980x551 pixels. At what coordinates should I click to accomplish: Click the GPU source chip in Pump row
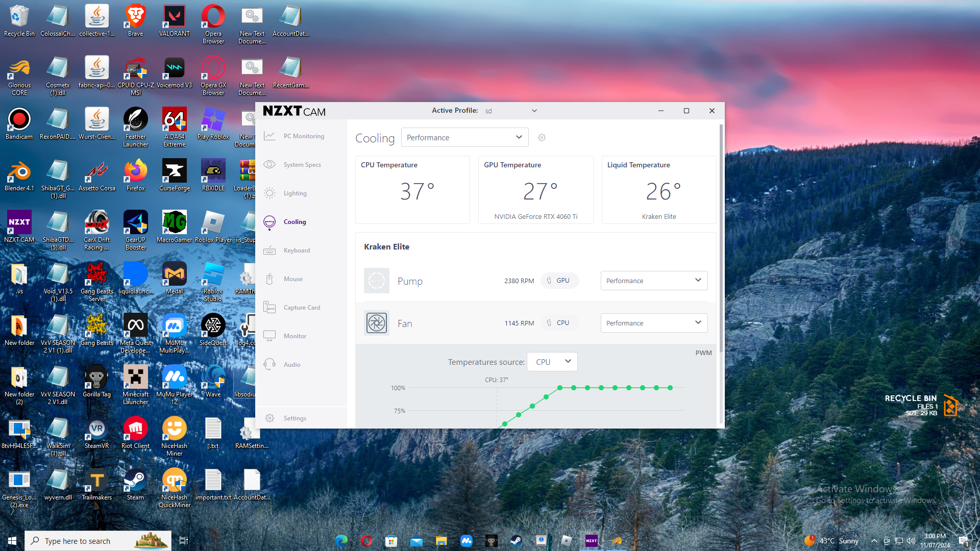[x=559, y=281]
